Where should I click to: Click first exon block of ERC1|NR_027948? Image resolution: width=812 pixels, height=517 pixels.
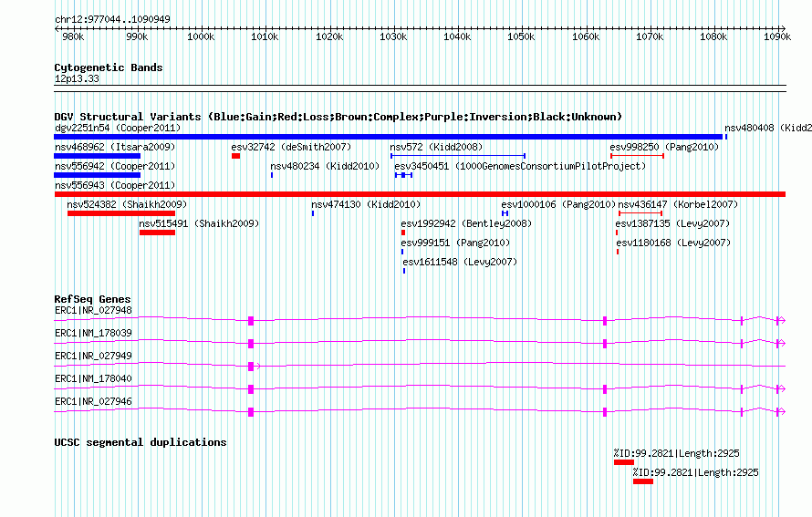click(x=251, y=321)
